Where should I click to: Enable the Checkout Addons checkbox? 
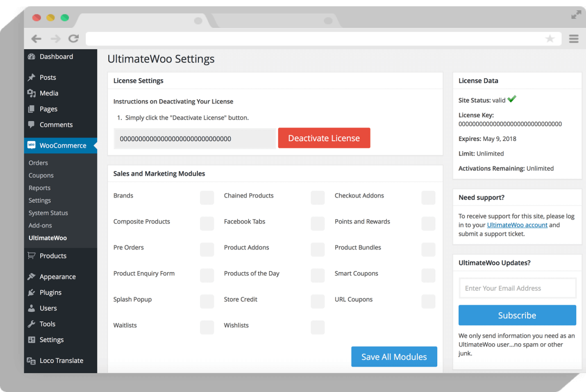pos(428,197)
